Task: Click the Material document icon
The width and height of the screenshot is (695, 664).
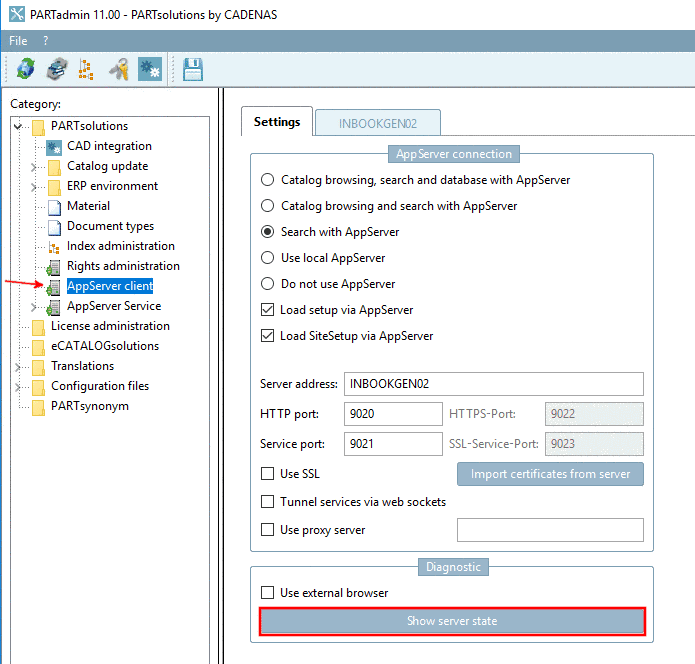Action: [54, 207]
